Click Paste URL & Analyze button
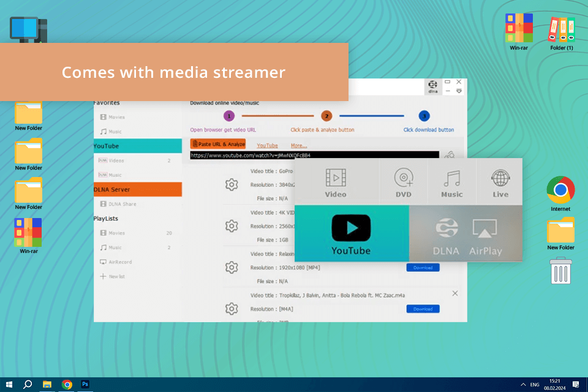Image resolution: width=588 pixels, height=392 pixels. coord(218,144)
